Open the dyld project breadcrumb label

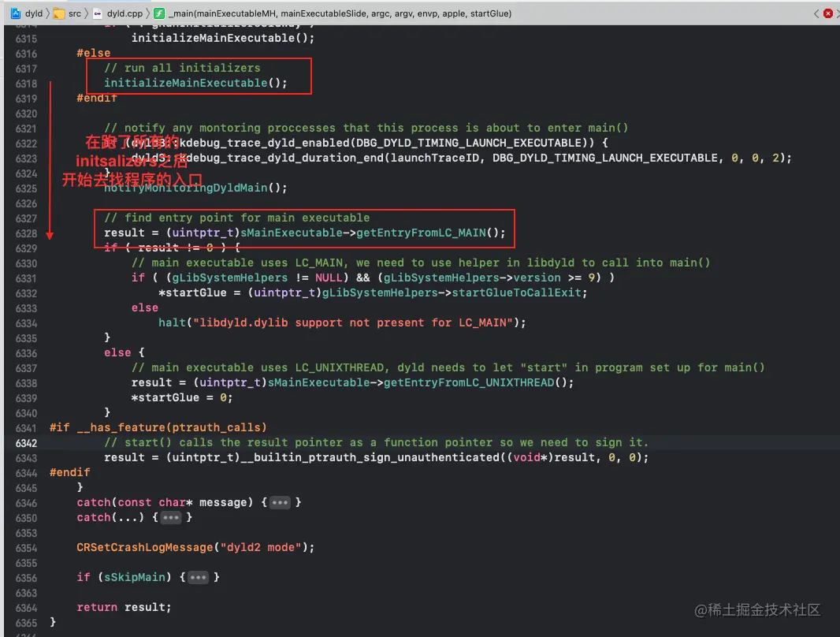pos(34,13)
